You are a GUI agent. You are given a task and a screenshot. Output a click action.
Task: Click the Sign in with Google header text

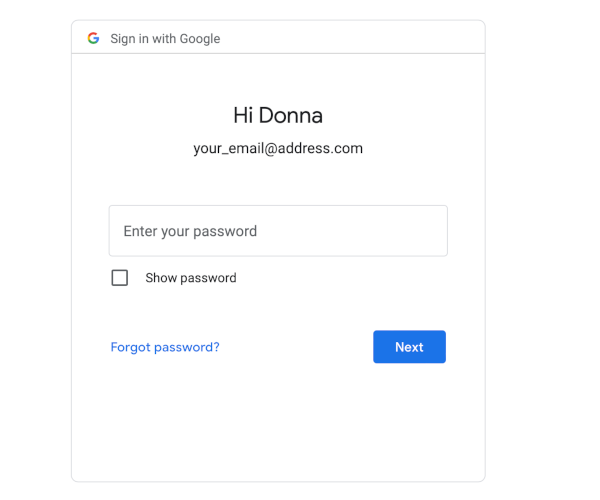tap(165, 39)
